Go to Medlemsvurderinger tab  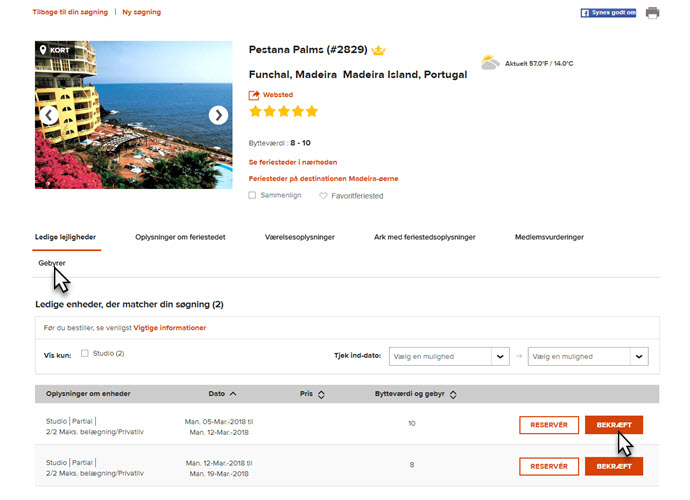[549, 237]
